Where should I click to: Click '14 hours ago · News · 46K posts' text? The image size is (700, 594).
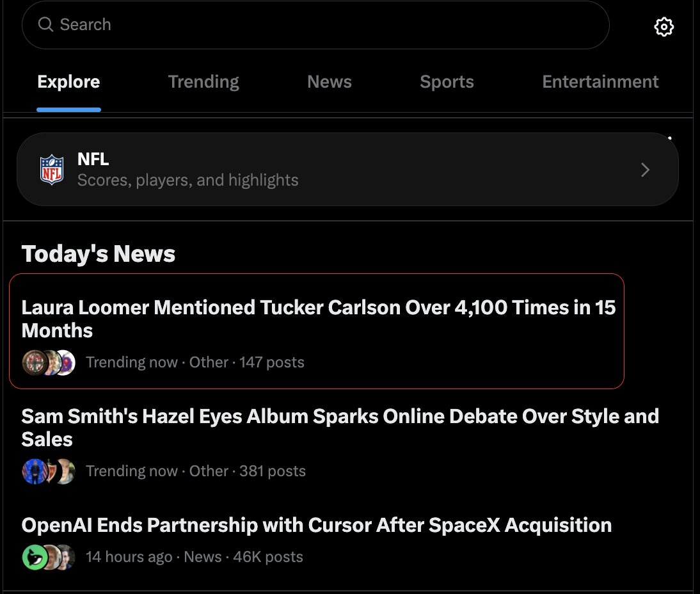tap(195, 557)
